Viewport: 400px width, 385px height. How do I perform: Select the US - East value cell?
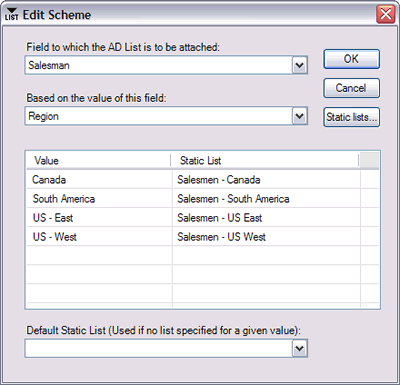[99, 218]
